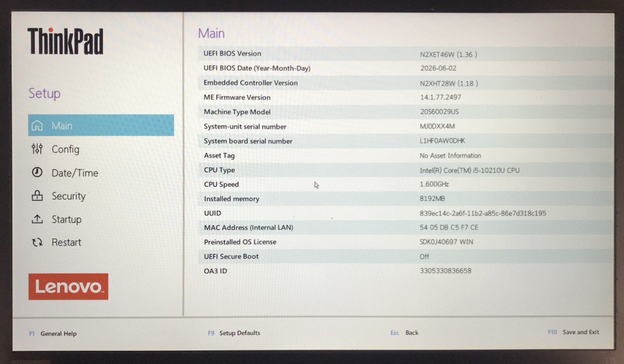624x364 pixels.
Task: Click board serial value L1HF0AW0DHK
Action: tap(442, 141)
